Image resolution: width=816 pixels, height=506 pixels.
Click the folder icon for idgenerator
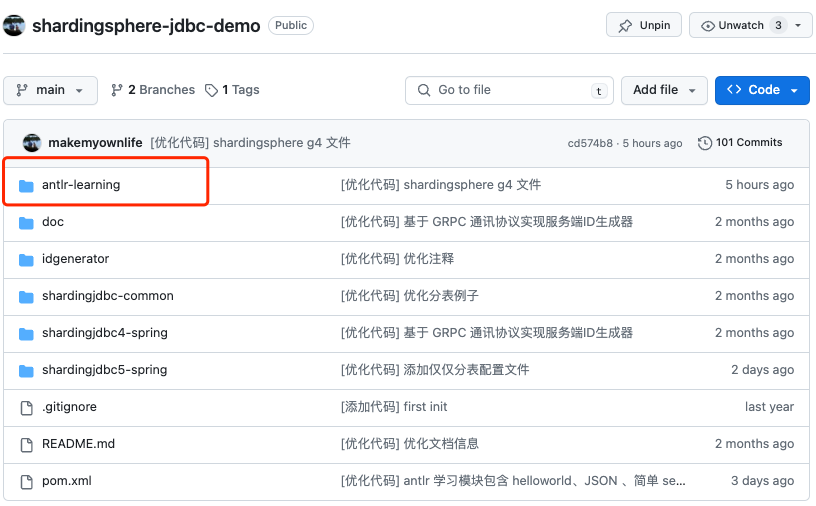click(x=26, y=259)
